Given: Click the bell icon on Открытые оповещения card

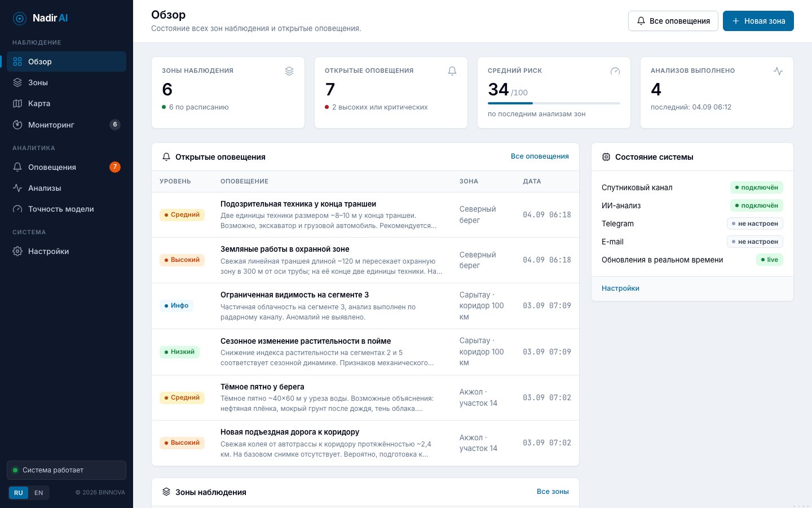Looking at the screenshot, I should click(x=452, y=71).
